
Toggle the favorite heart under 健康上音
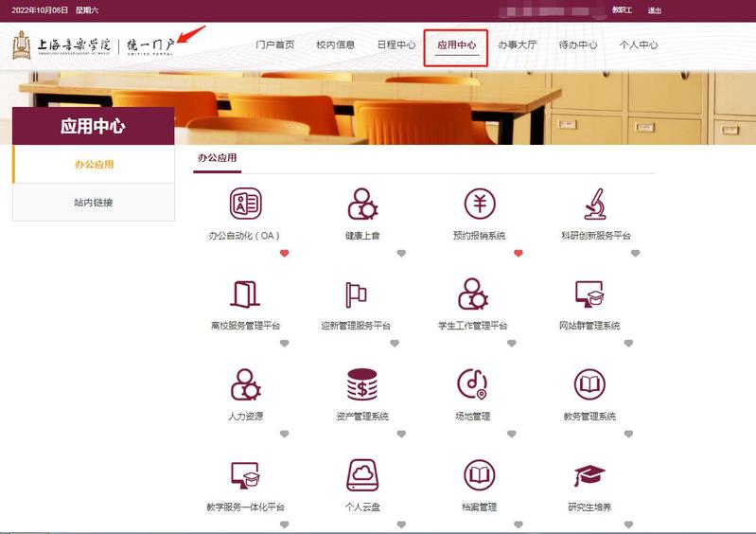click(401, 253)
